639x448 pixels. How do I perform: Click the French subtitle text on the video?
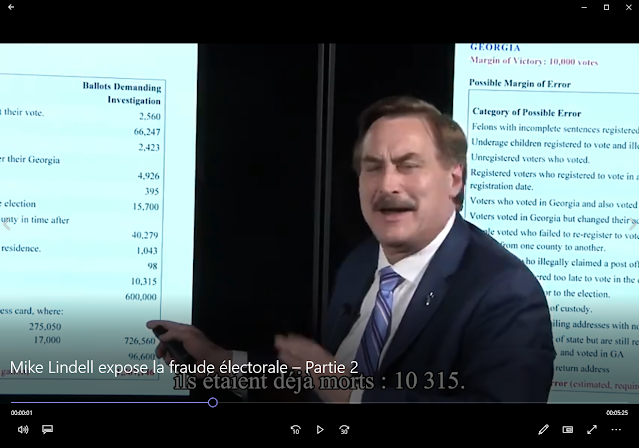click(319, 382)
